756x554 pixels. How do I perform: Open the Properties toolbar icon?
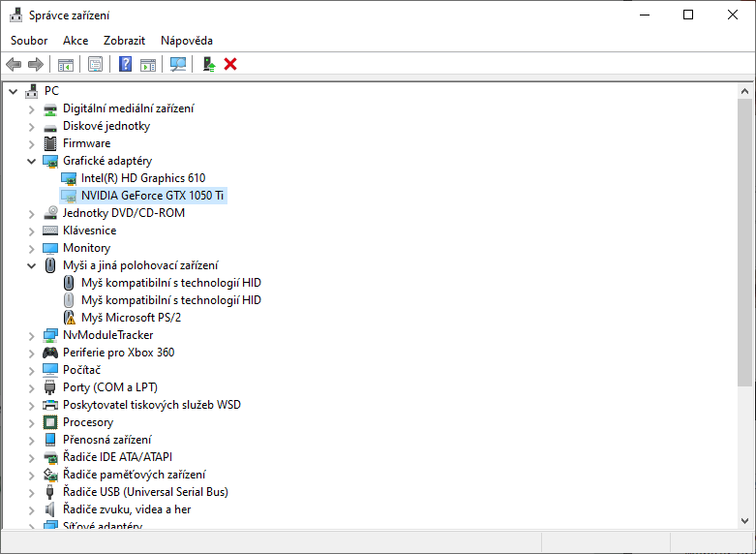pos(96,64)
